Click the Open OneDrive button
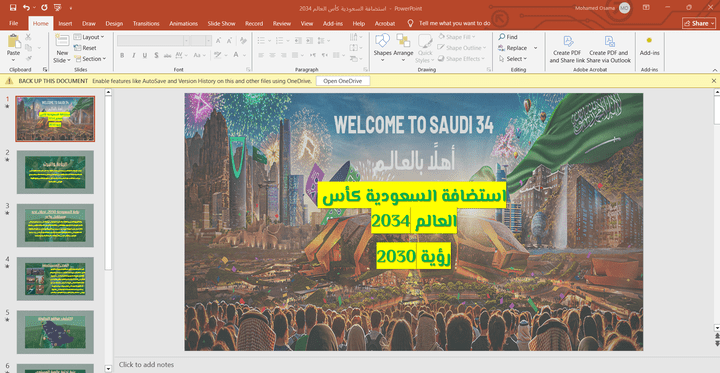Viewport: 720px width, 373px height. [343, 81]
